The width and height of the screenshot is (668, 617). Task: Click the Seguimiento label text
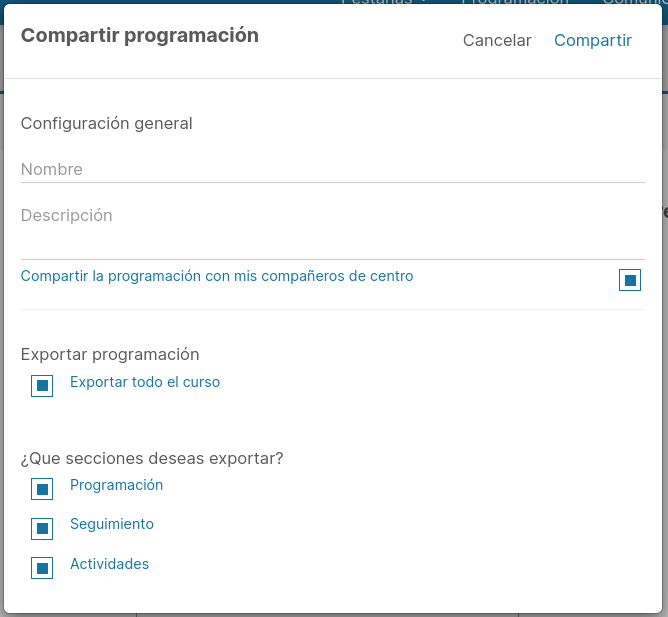(112, 524)
